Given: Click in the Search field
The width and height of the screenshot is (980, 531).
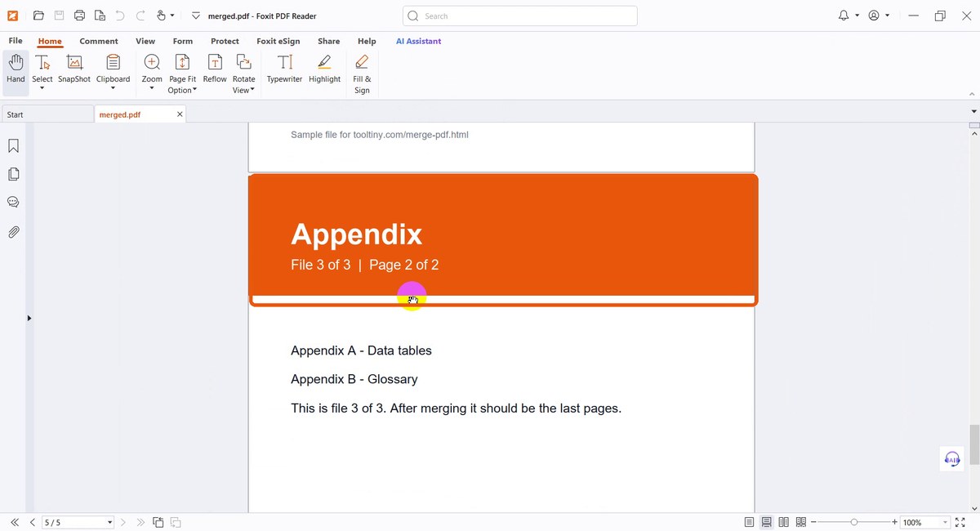Looking at the screenshot, I should [x=520, y=16].
